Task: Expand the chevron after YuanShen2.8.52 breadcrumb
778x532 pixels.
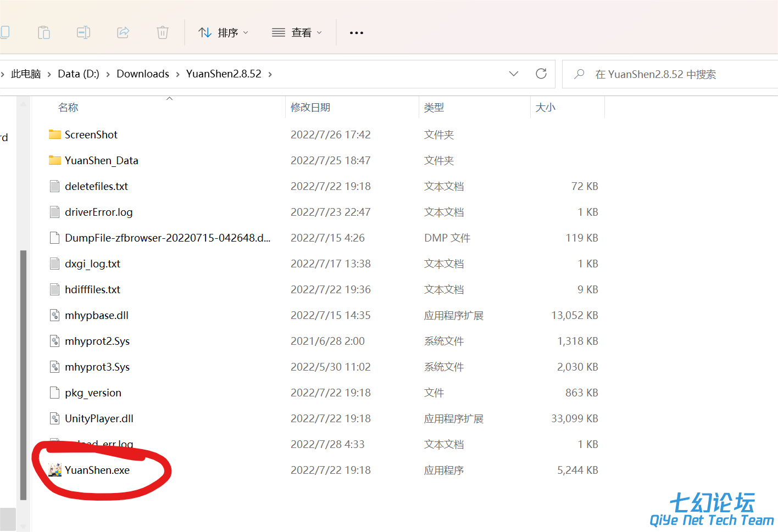Action: pyautogui.click(x=270, y=74)
